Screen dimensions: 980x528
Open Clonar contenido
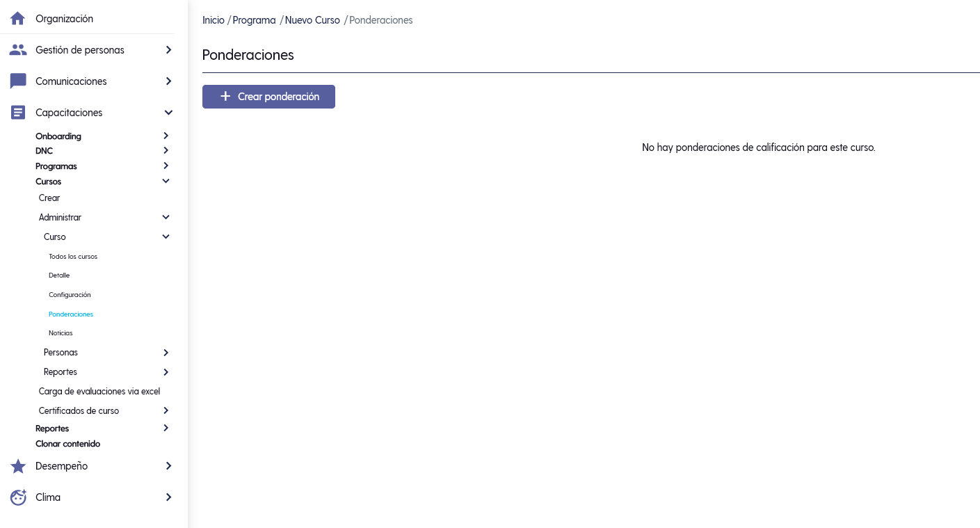(68, 444)
